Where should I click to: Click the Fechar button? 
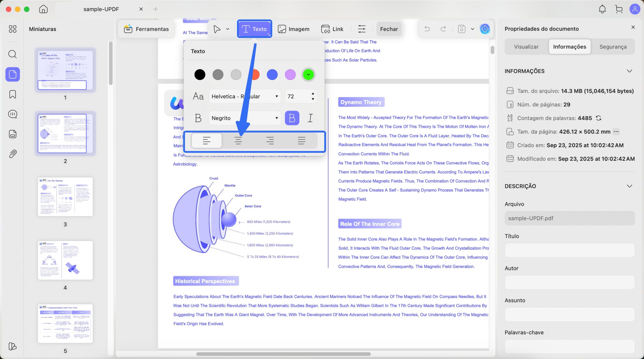389,29
